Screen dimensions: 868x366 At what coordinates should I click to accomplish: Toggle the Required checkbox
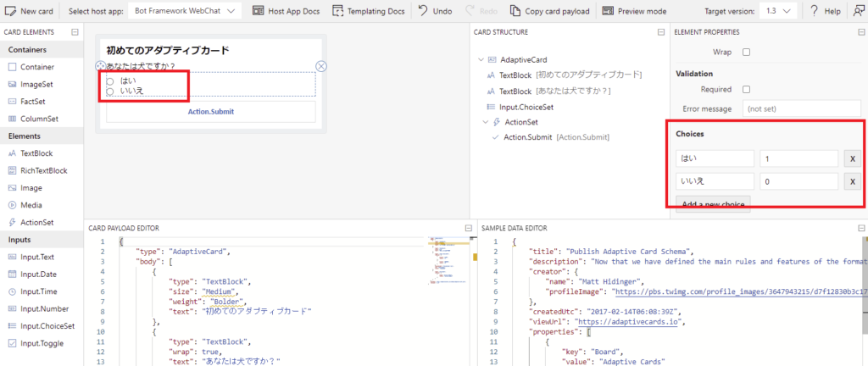click(746, 89)
